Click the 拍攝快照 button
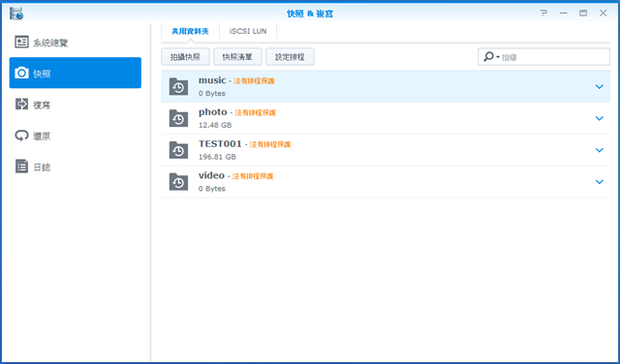 point(185,57)
